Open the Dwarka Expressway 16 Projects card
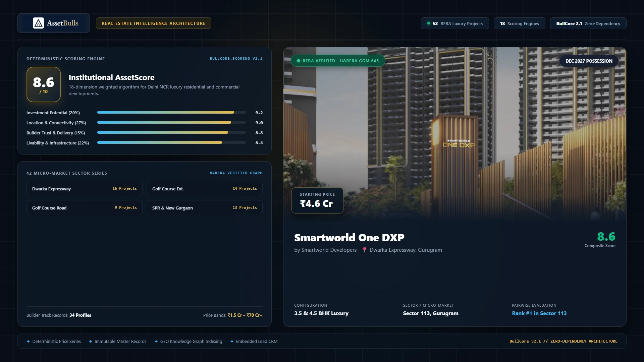644x362 pixels. [x=85, y=189]
